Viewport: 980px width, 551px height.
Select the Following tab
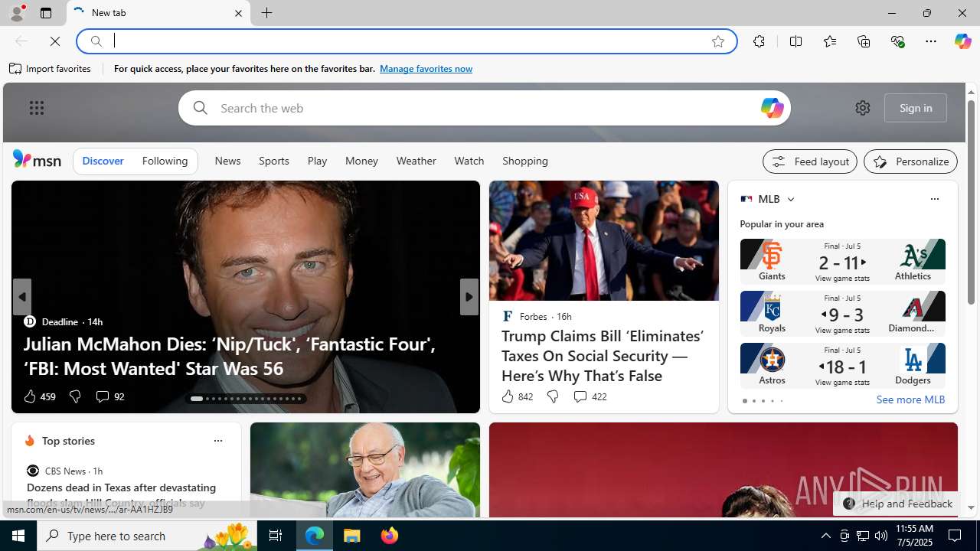point(165,161)
